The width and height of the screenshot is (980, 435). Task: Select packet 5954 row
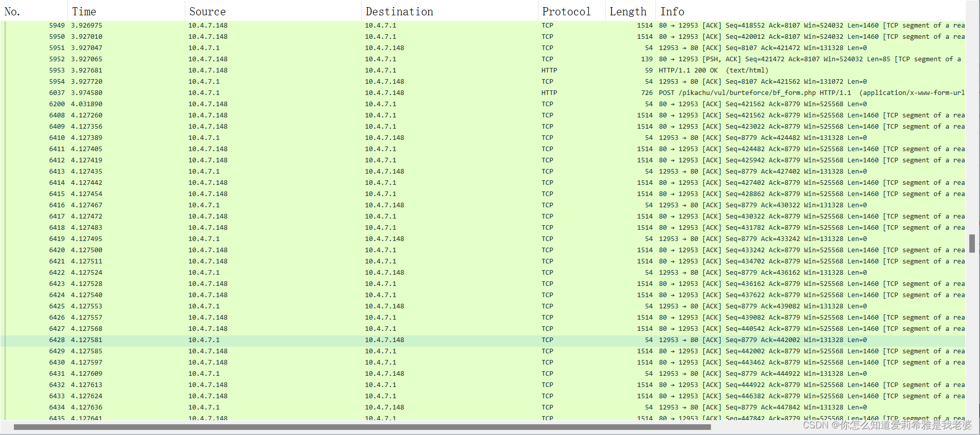tap(482, 82)
